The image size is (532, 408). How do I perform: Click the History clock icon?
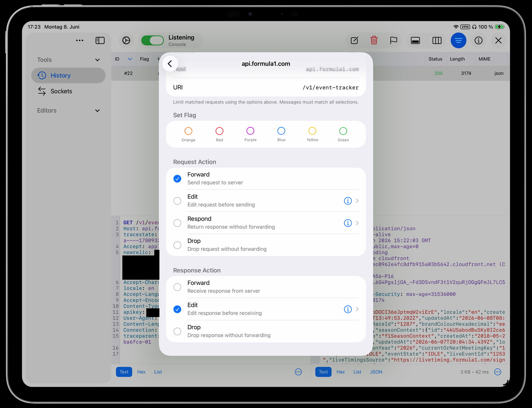(42, 75)
